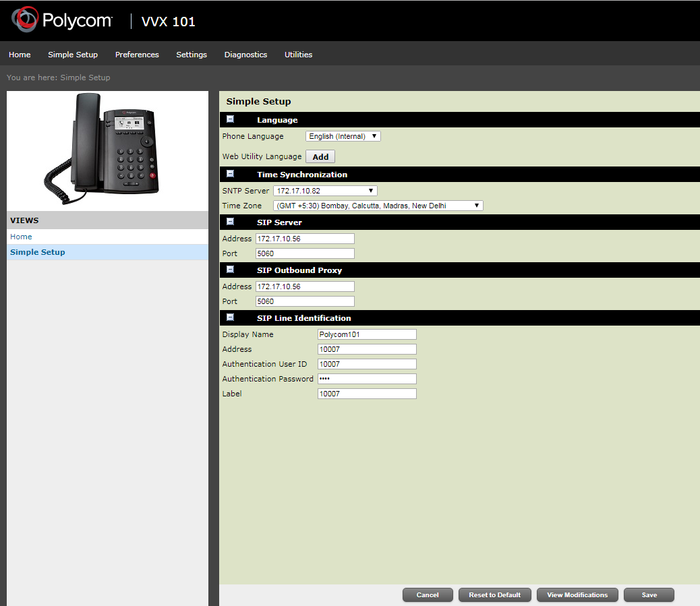Open the Diagnostics menu
Image resolution: width=700 pixels, height=606 pixels.
tap(245, 55)
